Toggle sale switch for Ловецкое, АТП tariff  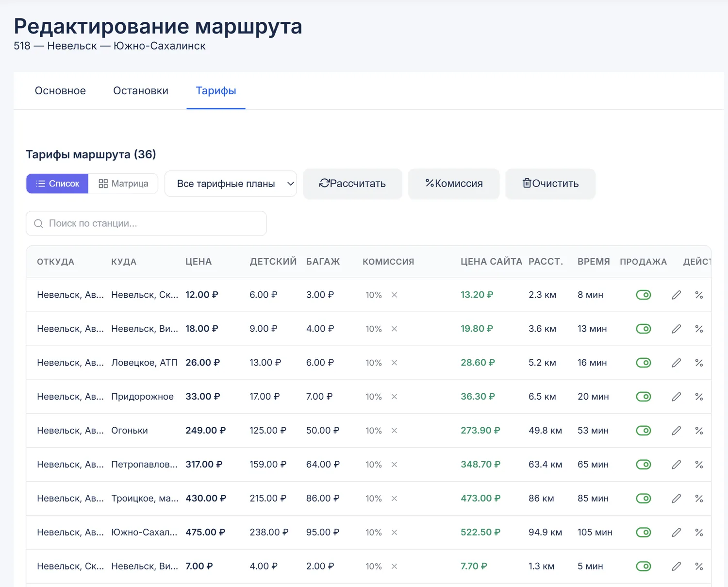pyautogui.click(x=644, y=363)
